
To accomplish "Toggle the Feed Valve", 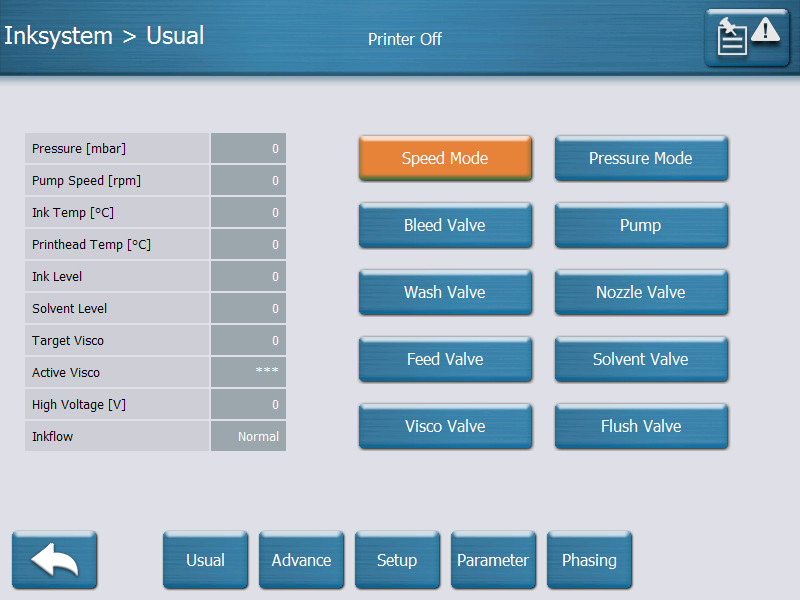I will pyautogui.click(x=445, y=359).
